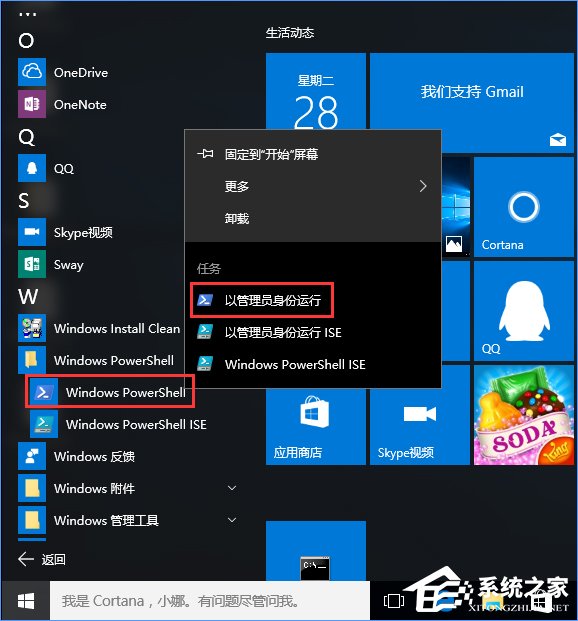This screenshot has width=578, height=621.
Task: Open the OneNote app icon
Action: (32, 104)
